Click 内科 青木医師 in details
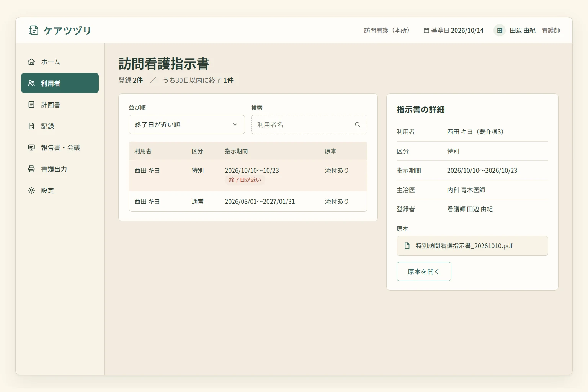This screenshot has width=588, height=392. click(x=466, y=190)
